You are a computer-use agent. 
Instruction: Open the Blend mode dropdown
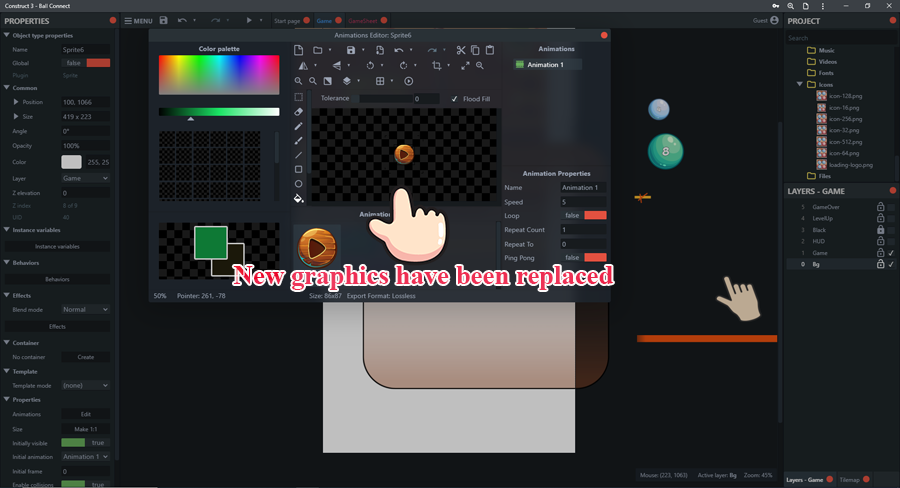[x=85, y=310]
